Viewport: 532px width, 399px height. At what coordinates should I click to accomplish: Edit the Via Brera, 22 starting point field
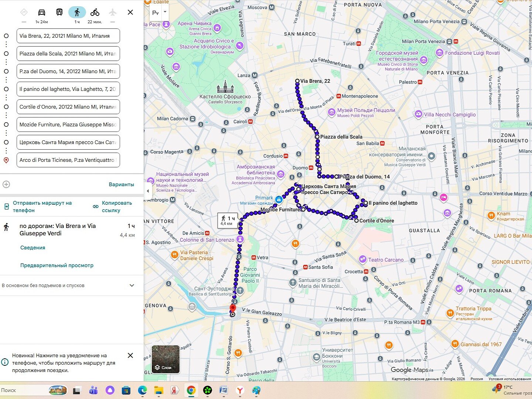tap(68, 36)
